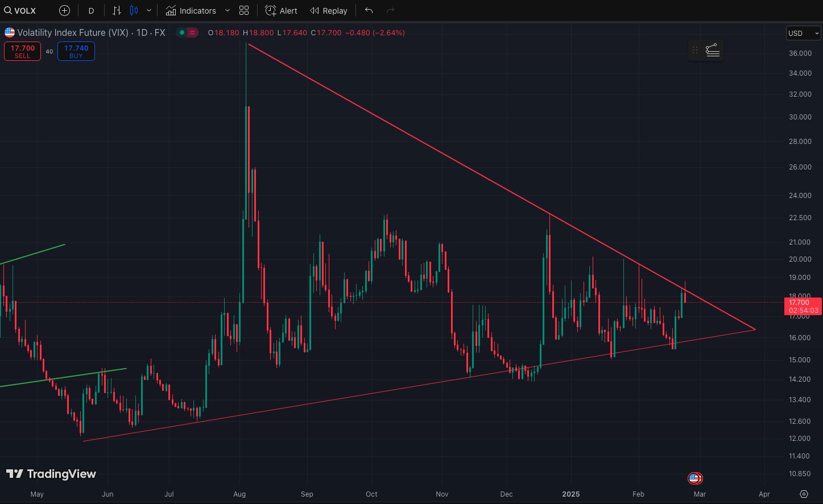Click the Aug label on time axis
The height and width of the screenshot is (504, 823).
pos(239,494)
